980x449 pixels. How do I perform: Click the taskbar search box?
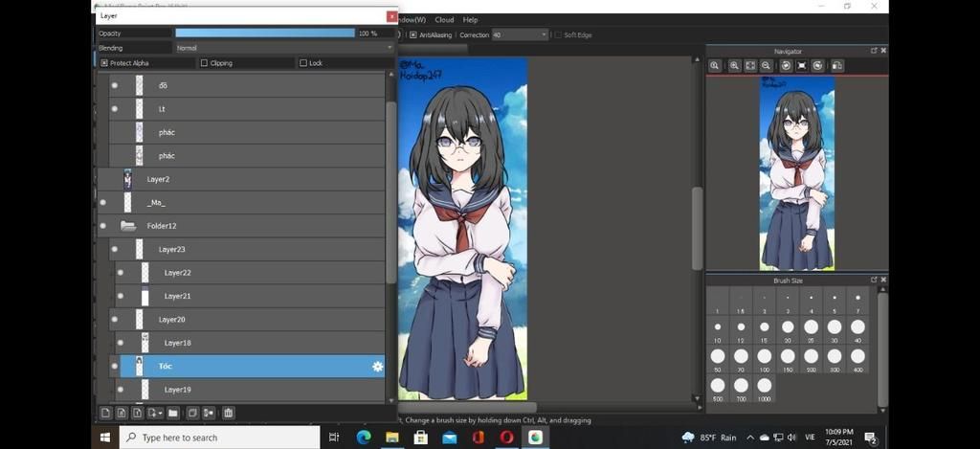pos(219,438)
